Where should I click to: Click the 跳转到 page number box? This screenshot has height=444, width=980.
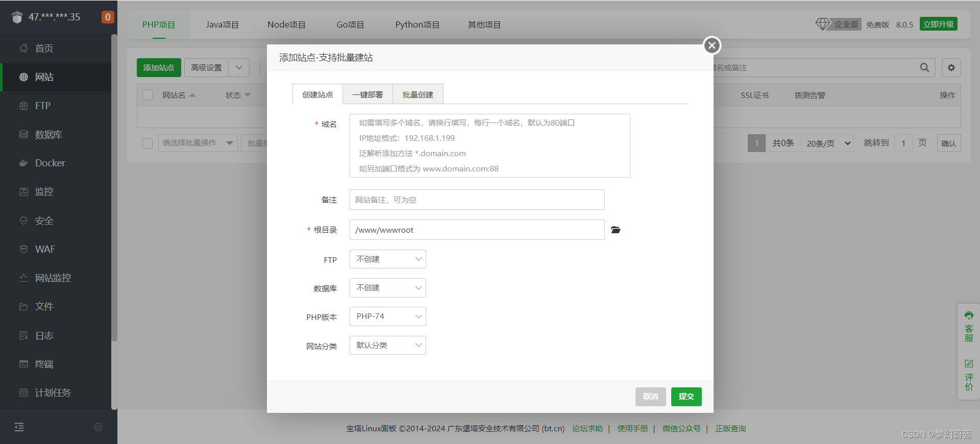(x=903, y=143)
